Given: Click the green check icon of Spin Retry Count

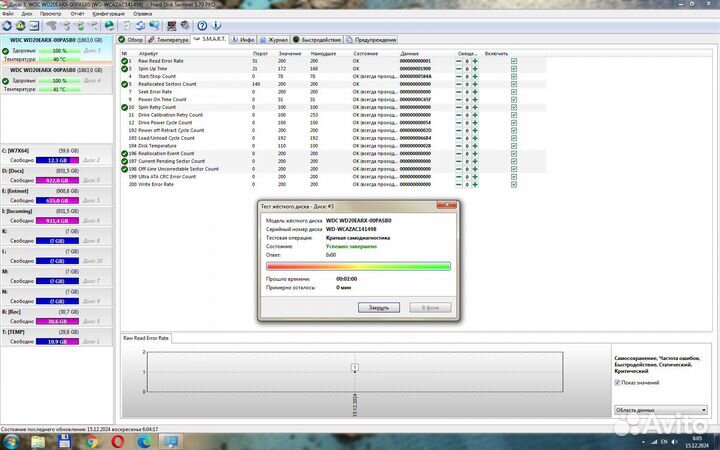Looking at the screenshot, I should tap(124, 107).
